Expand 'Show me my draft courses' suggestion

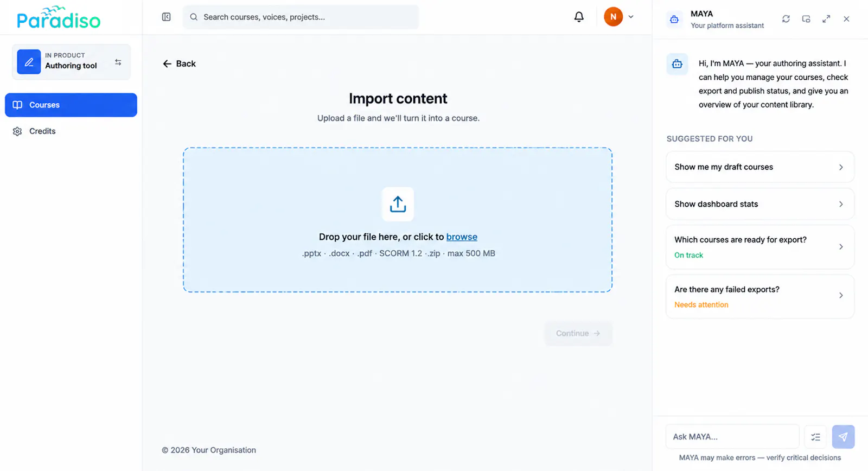[759, 167]
